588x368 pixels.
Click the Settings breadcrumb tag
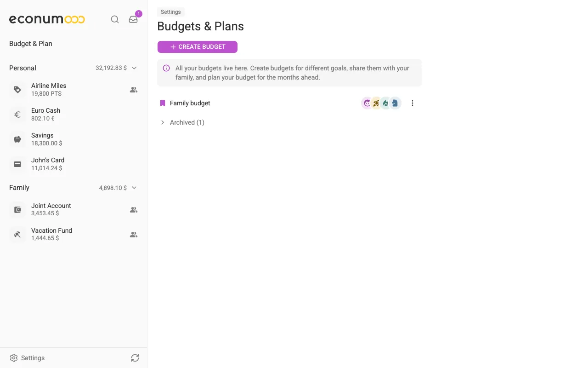[171, 12]
